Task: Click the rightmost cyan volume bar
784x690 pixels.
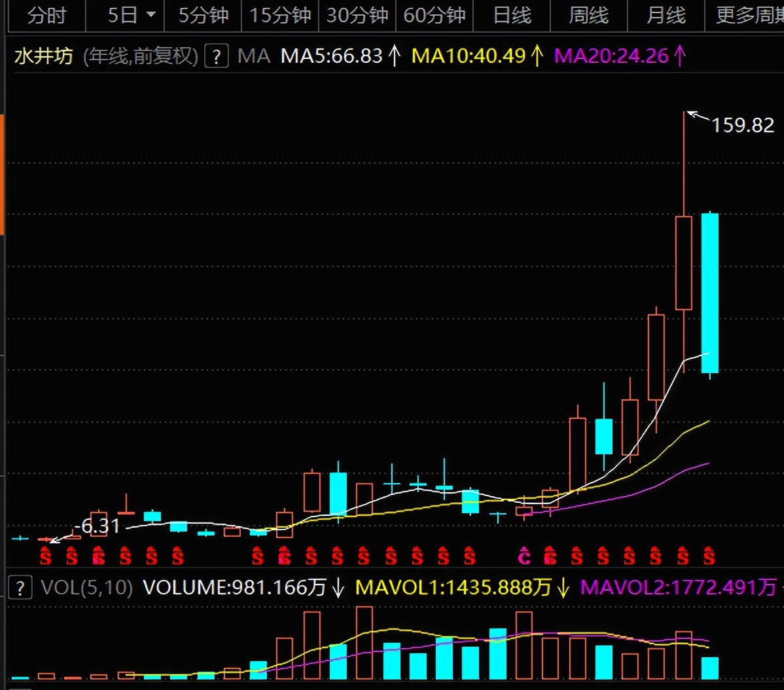Action: tap(710, 668)
